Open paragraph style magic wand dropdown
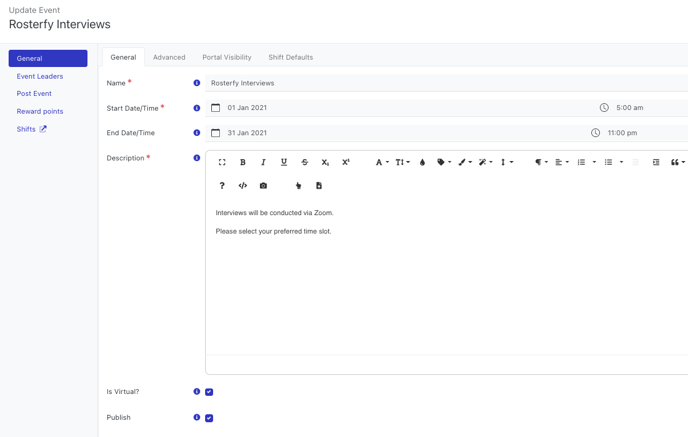688x437 pixels. pyautogui.click(x=485, y=162)
